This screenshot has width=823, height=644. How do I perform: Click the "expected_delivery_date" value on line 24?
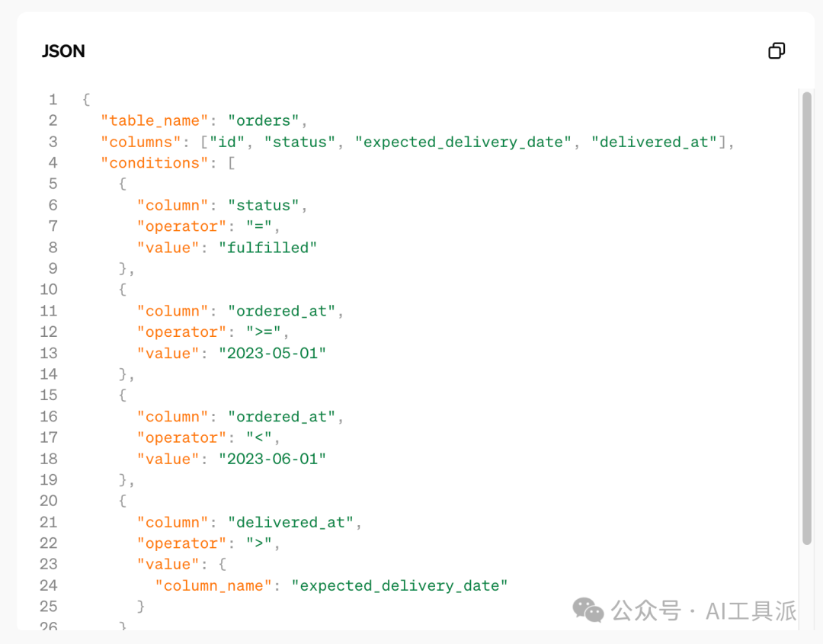400,585
